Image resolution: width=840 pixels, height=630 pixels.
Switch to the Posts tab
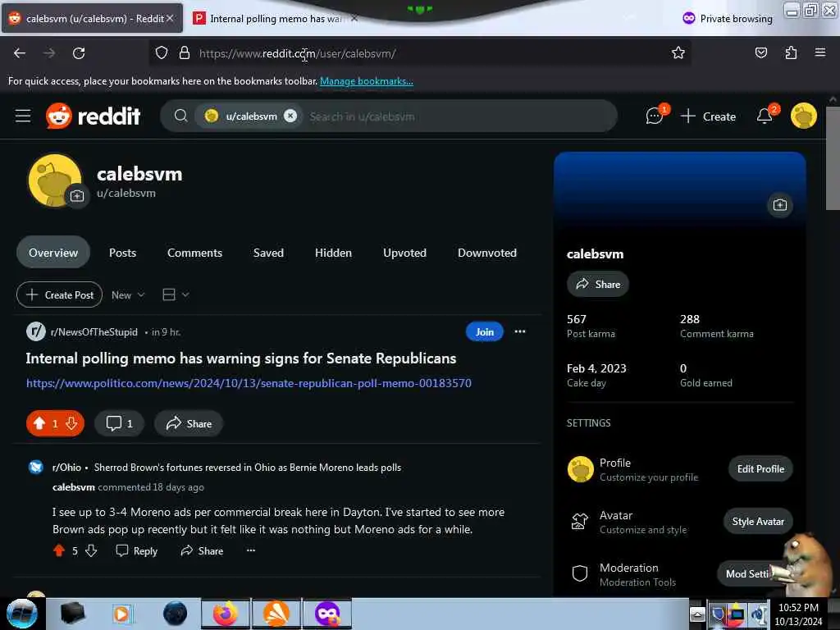(x=123, y=253)
